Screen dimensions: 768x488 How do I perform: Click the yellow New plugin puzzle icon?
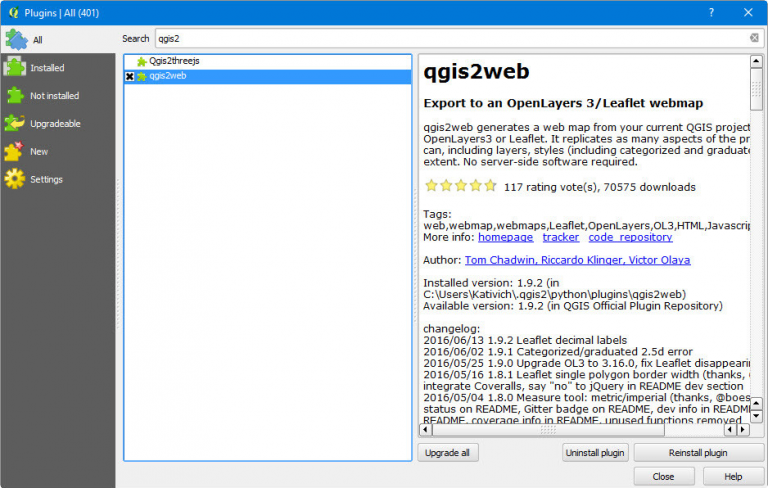(14, 151)
